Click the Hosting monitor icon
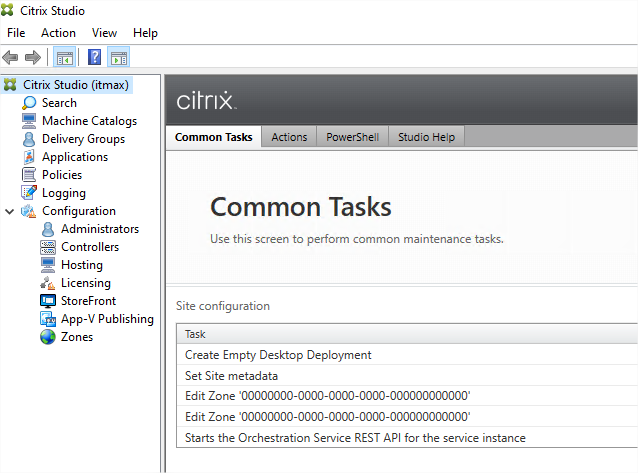This screenshot has width=638, height=473. (x=48, y=265)
